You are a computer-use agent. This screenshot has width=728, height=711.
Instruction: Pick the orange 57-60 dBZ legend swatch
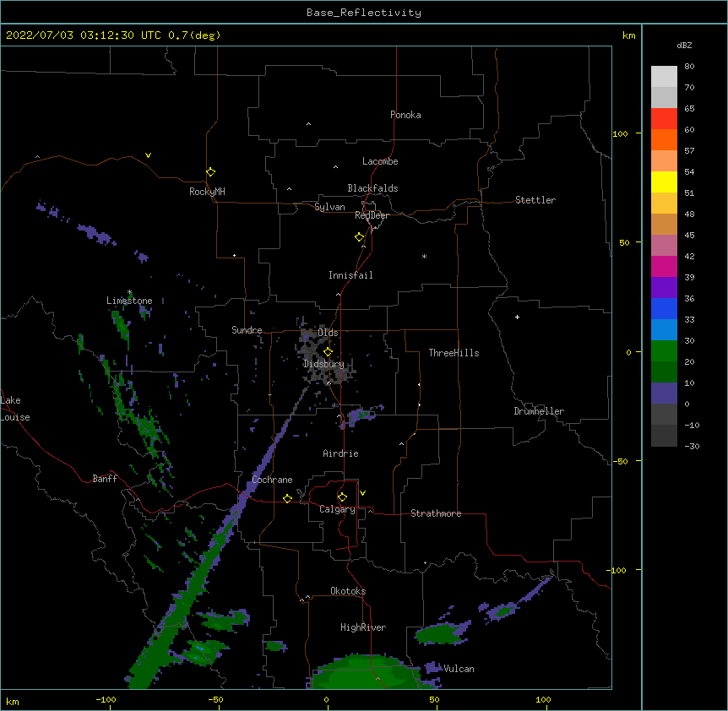(x=664, y=139)
